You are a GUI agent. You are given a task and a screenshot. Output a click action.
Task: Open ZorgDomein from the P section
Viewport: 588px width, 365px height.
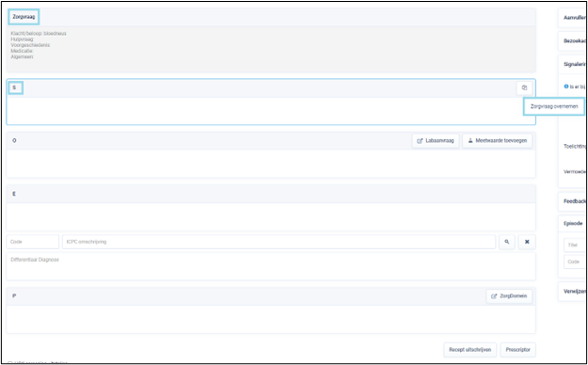click(509, 296)
